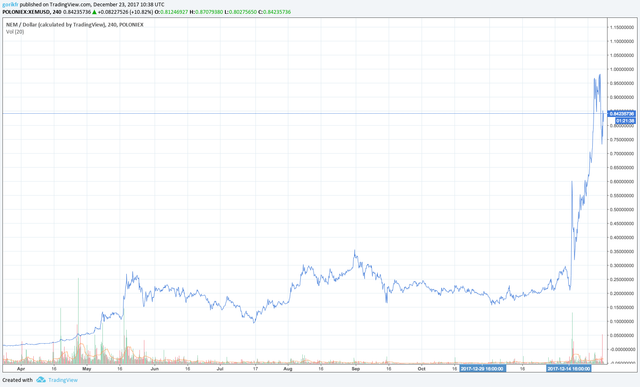Open the gorikfr author profile link
The image size is (640, 387).
[x=10, y=4]
